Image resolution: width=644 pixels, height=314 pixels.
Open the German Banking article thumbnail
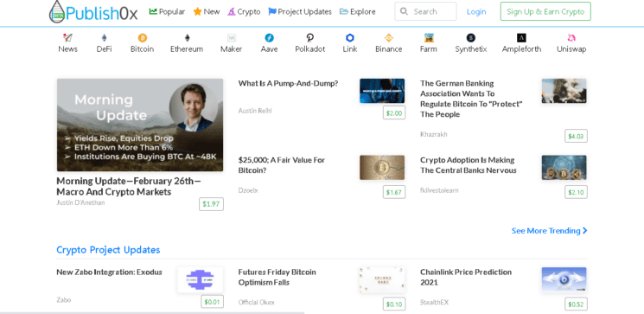tap(564, 91)
